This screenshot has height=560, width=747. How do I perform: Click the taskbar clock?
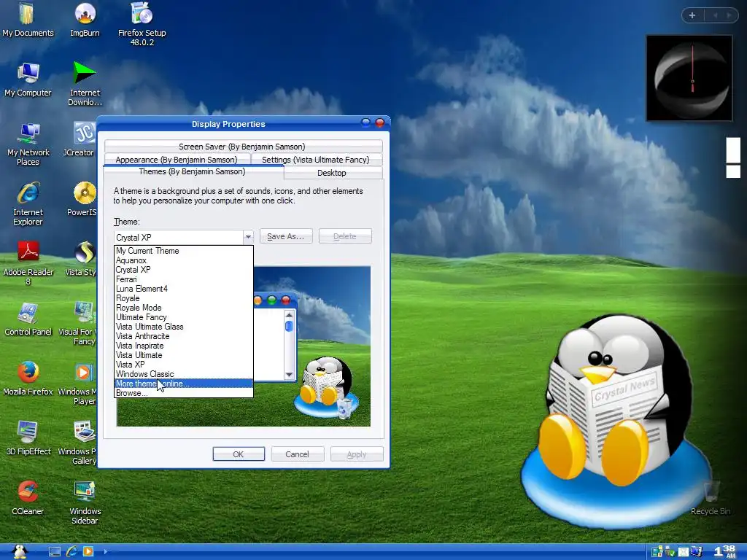724,551
